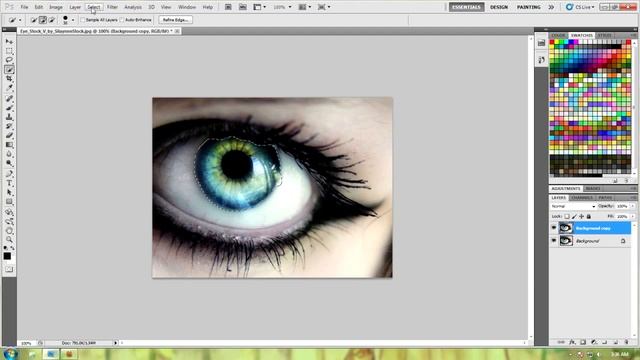Select the Pen tool
This screenshot has height=360, width=640.
click(x=9, y=174)
